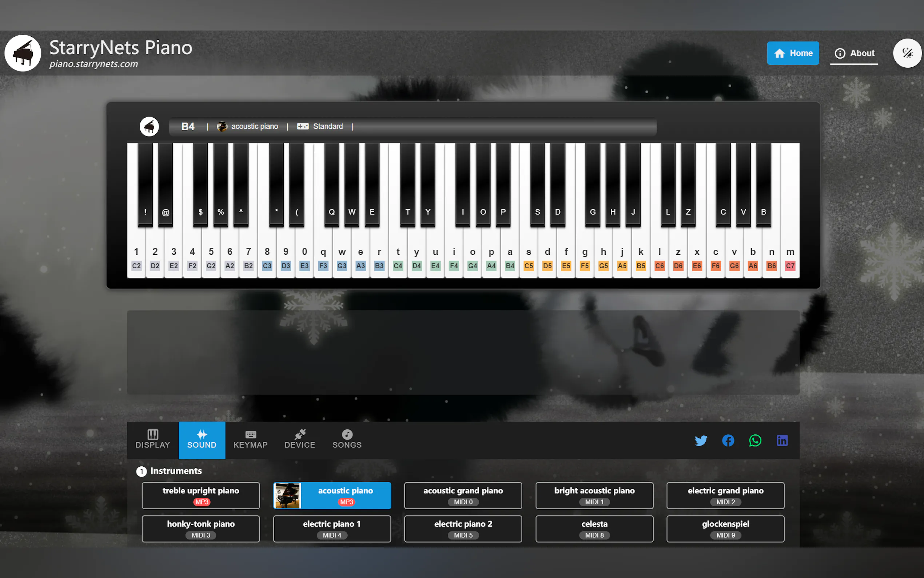Open the DEVICE tab

point(299,440)
